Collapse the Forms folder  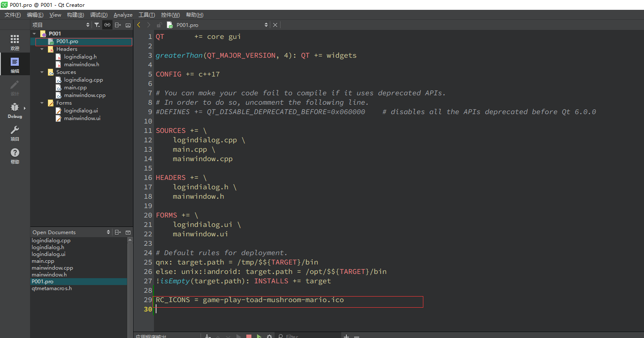42,103
